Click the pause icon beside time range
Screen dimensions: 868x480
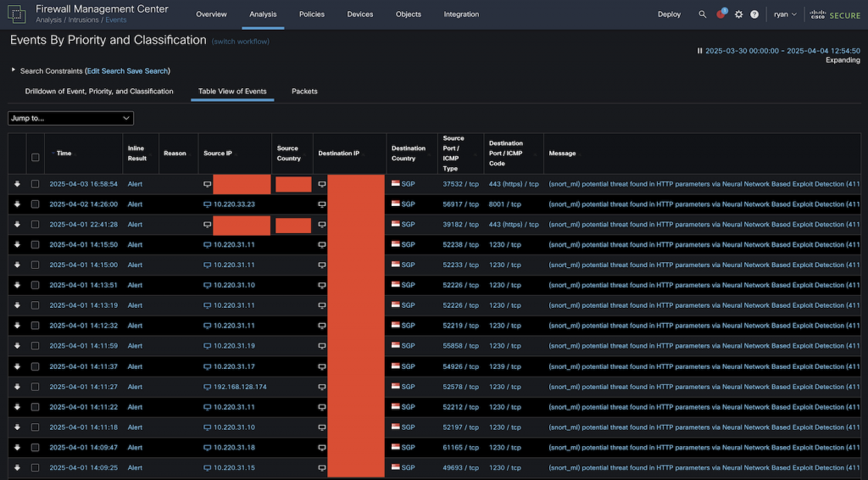[x=699, y=50]
